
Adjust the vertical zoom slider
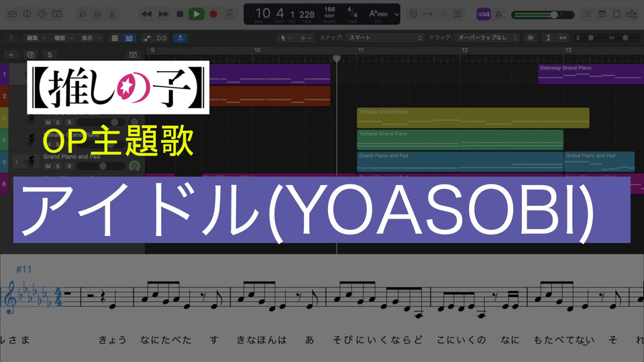590,38
